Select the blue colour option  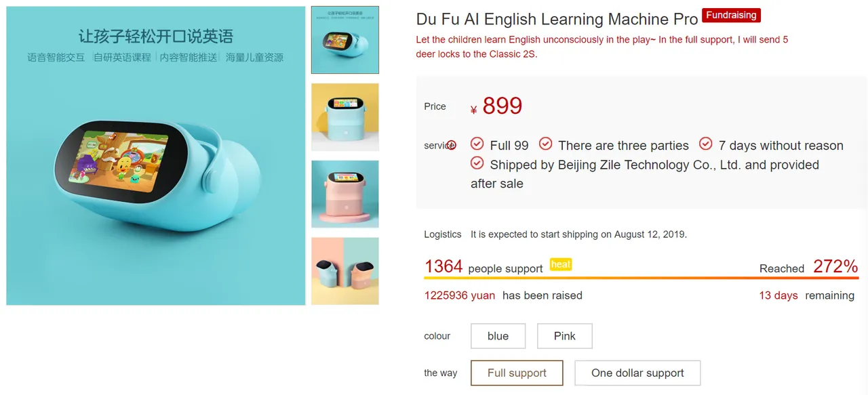(498, 336)
